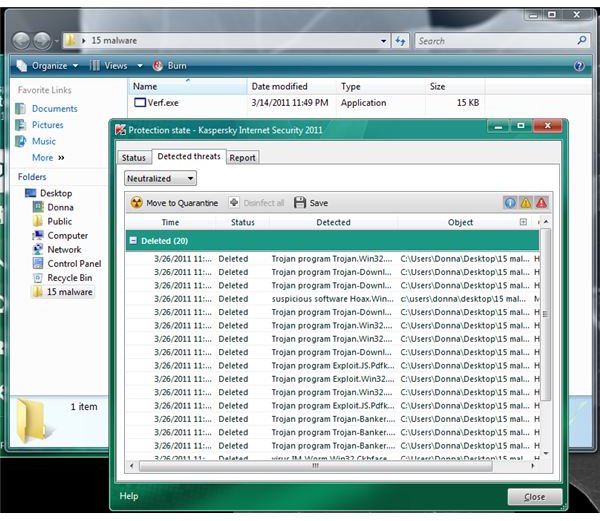The width and height of the screenshot is (600, 521).
Task: Click the 15 malware address bar breadcrumb
Action: [x=114, y=41]
